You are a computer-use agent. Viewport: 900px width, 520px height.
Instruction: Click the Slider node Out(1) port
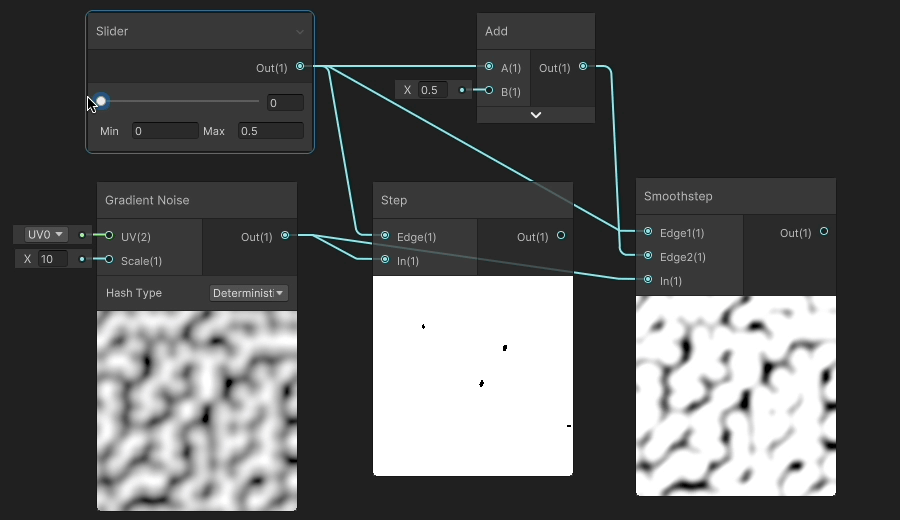[300, 67]
